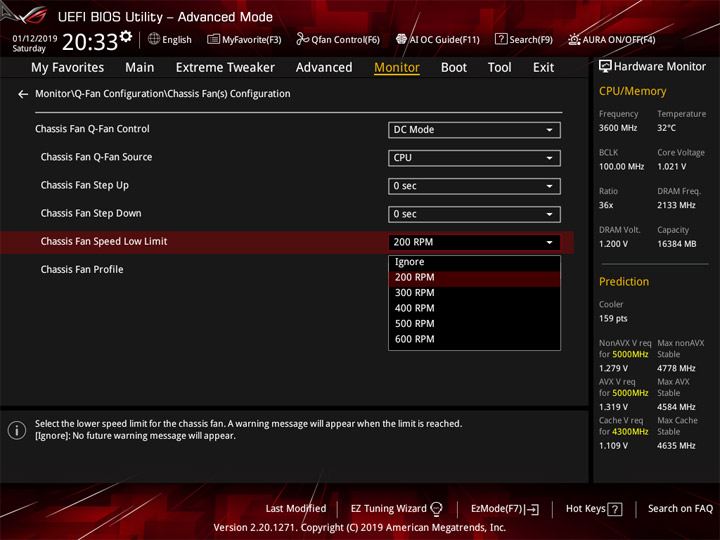720x540 pixels.
Task: Select 300 RPM option
Action: [474, 293]
